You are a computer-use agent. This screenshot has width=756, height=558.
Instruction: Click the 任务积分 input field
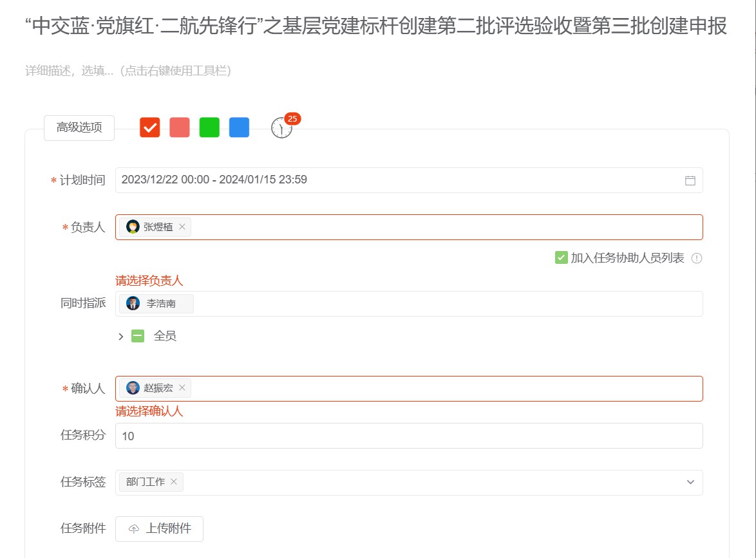coord(409,436)
